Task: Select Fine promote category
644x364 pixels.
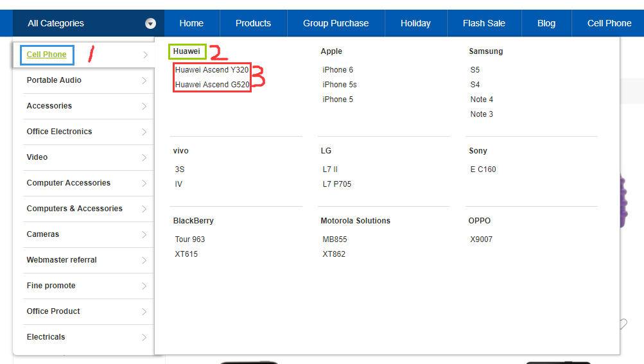Action: point(51,286)
